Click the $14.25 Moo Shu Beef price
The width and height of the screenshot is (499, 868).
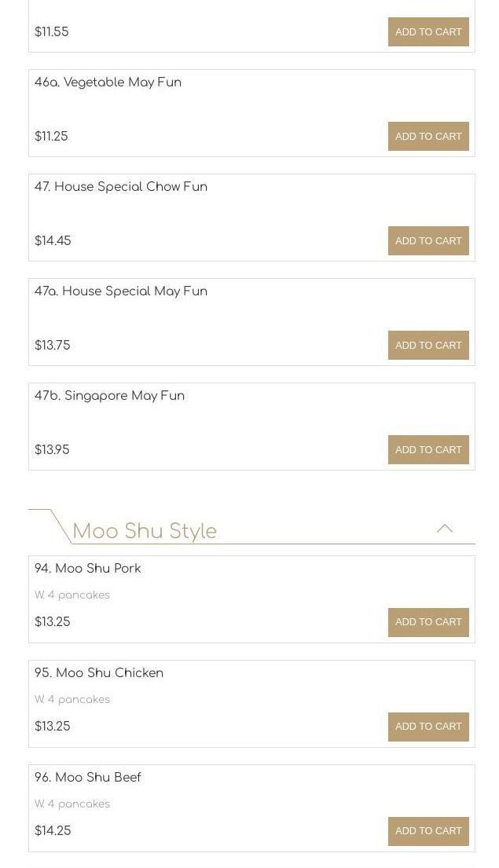coord(53,831)
